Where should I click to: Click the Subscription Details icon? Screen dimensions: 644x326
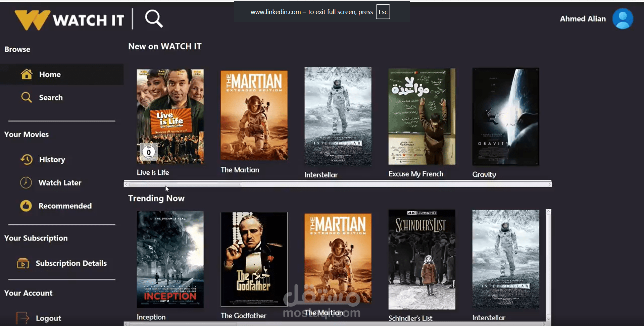click(x=23, y=263)
